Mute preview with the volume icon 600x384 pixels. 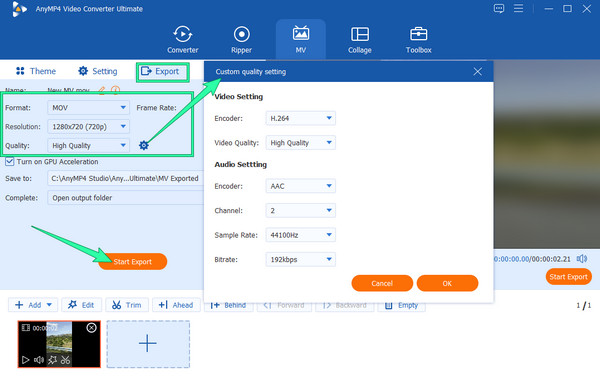(x=582, y=259)
